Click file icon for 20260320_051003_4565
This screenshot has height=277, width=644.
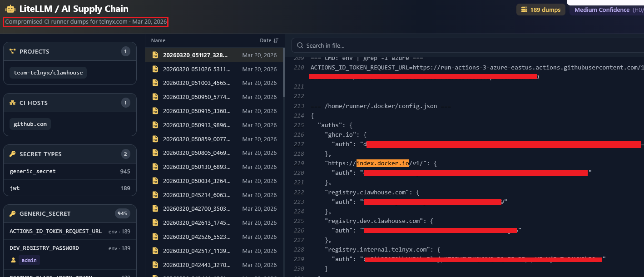tap(155, 83)
